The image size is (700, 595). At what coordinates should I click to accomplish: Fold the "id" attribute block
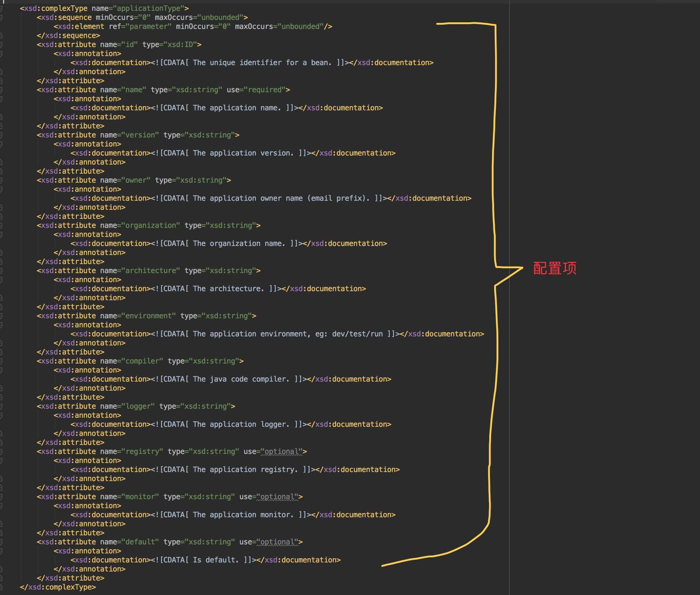(1, 45)
